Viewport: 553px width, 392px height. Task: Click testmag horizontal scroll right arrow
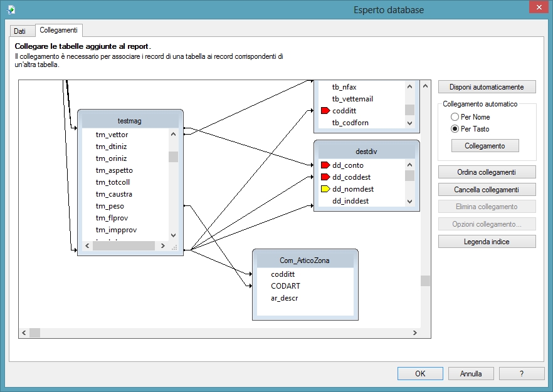tap(162, 246)
